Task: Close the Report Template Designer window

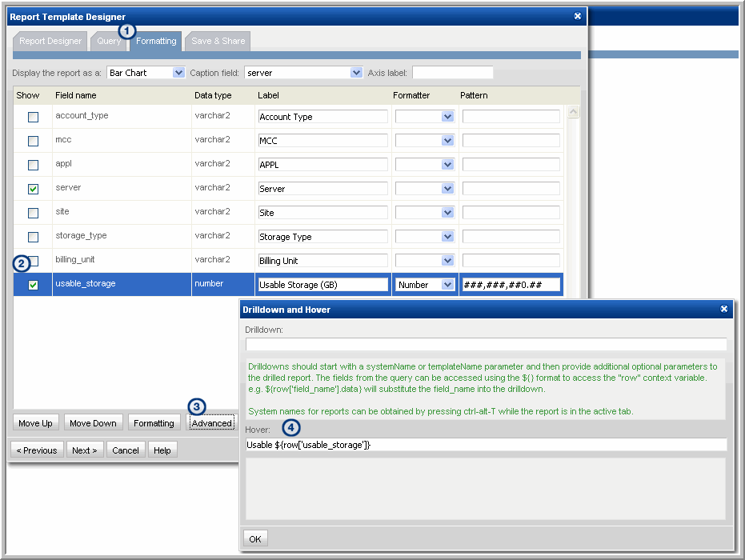Action: pyautogui.click(x=578, y=15)
